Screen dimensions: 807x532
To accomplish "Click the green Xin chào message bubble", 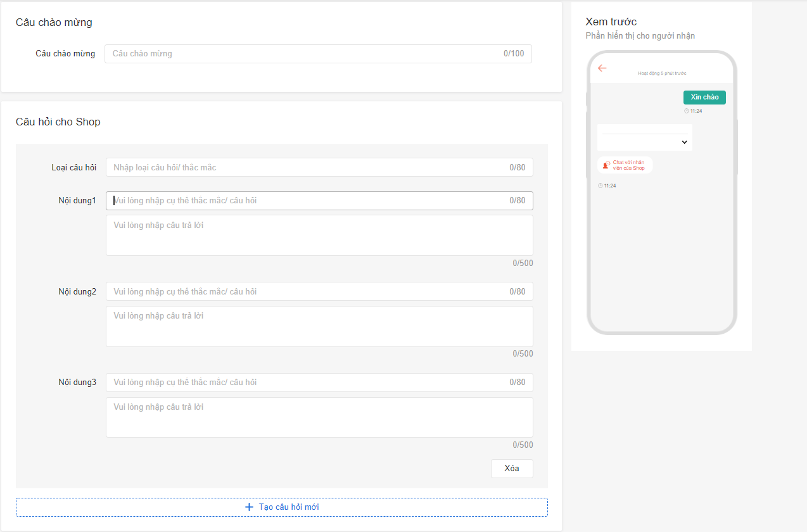I will pos(704,98).
